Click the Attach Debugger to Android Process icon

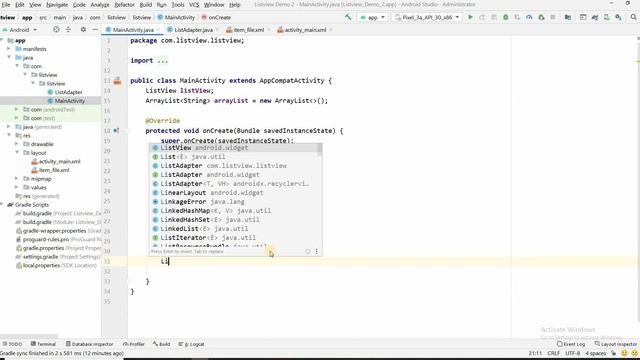(x=541, y=17)
